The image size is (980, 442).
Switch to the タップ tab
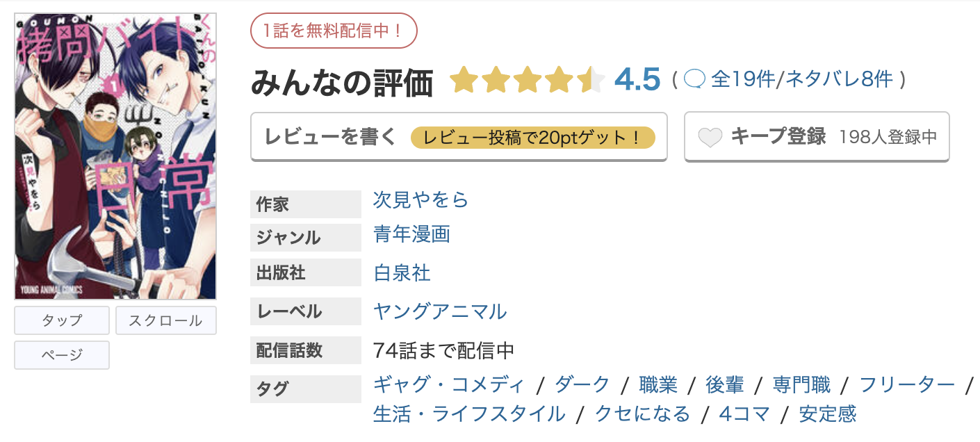tap(61, 320)
